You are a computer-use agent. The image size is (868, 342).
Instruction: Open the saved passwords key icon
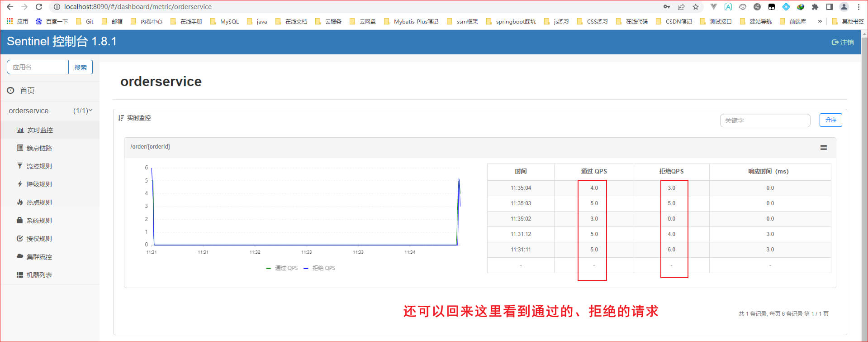(x=667, y=7)
